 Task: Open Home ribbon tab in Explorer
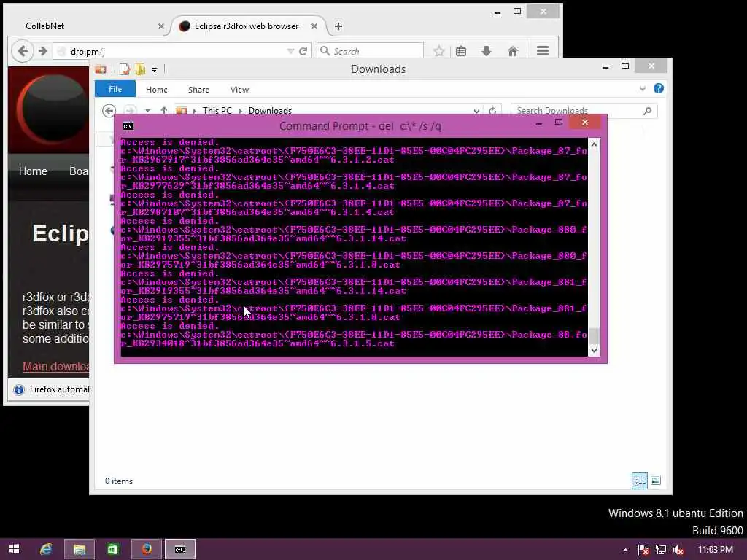tap(157, 90)
